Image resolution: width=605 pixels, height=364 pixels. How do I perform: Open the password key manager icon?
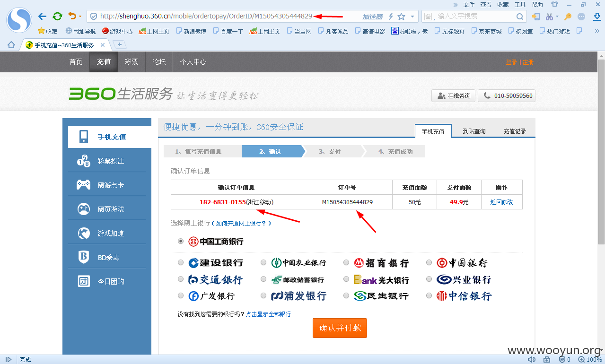(x=568, y=17)
